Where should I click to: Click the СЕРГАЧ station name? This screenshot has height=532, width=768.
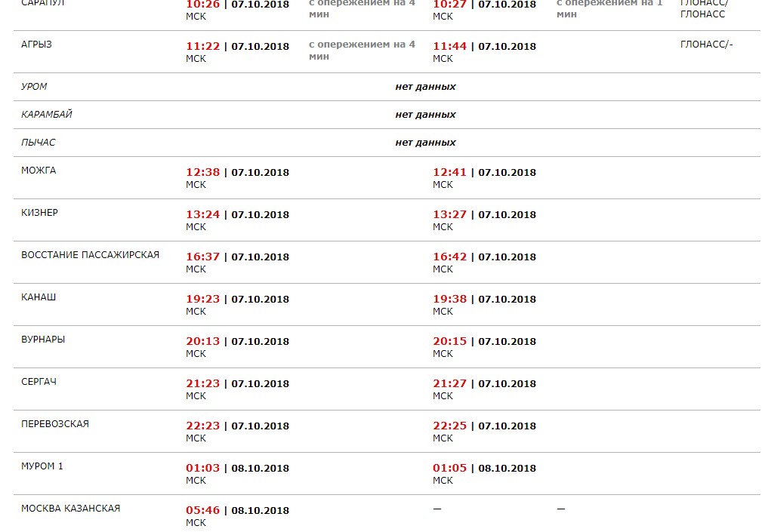coord(39,381)
